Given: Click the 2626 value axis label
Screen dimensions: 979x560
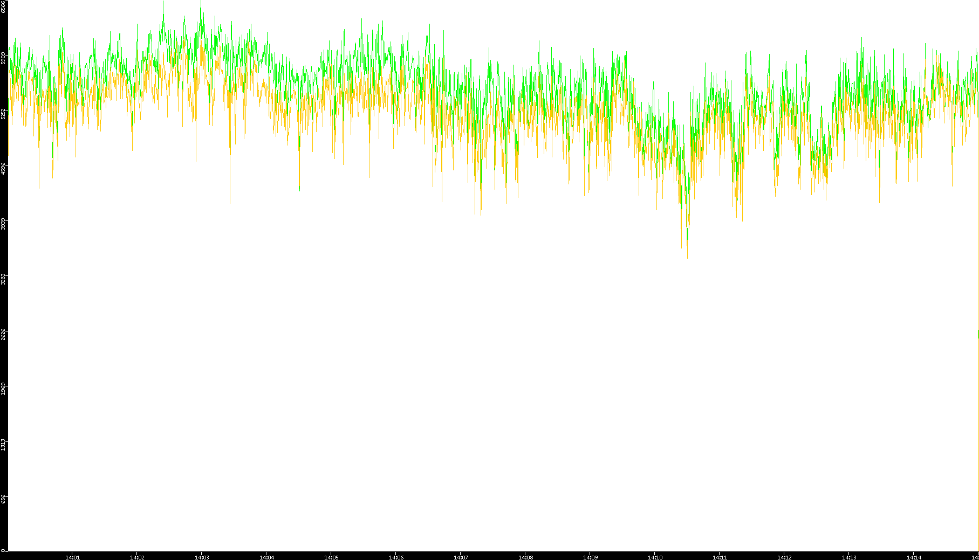Looking at the screenshot, I should 3,334.
